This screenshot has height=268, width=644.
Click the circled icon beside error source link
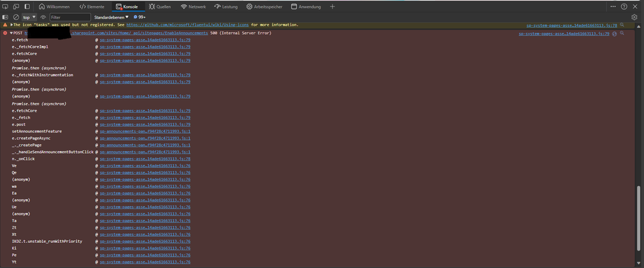(x=614, y=34)
